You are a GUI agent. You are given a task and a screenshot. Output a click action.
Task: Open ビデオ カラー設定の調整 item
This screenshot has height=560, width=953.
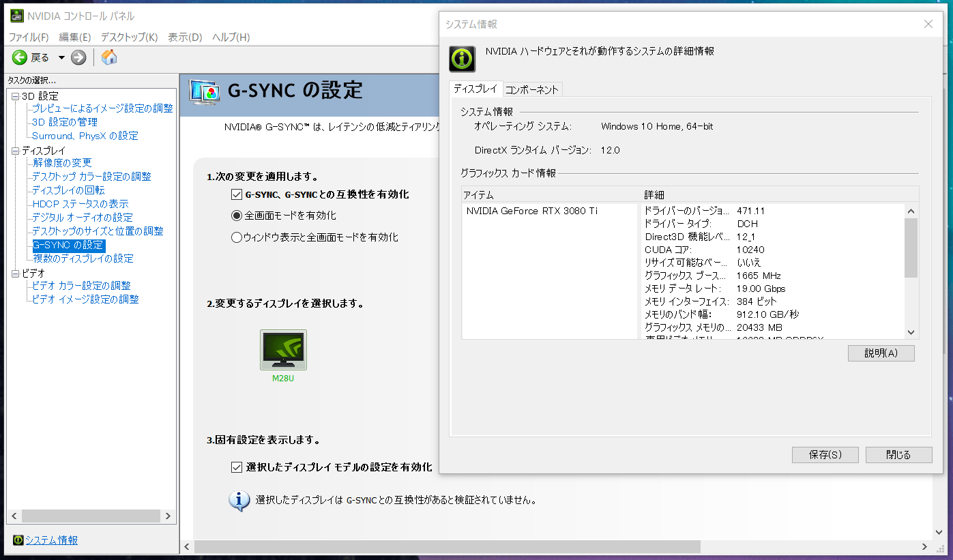pos(82,286)
